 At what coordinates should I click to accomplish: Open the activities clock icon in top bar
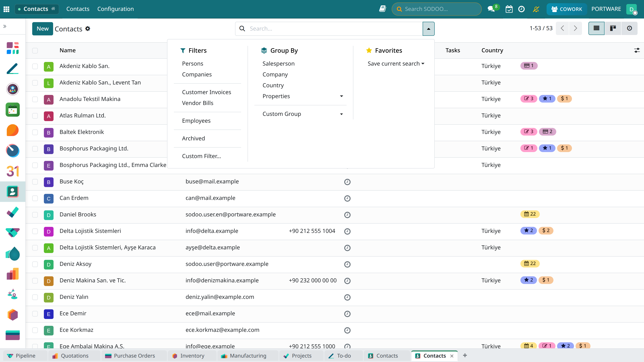coord(521,9)
